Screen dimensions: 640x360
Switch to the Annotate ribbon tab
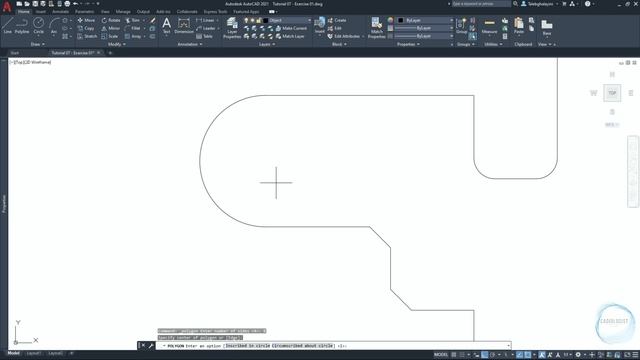click(x=60, y=12)
